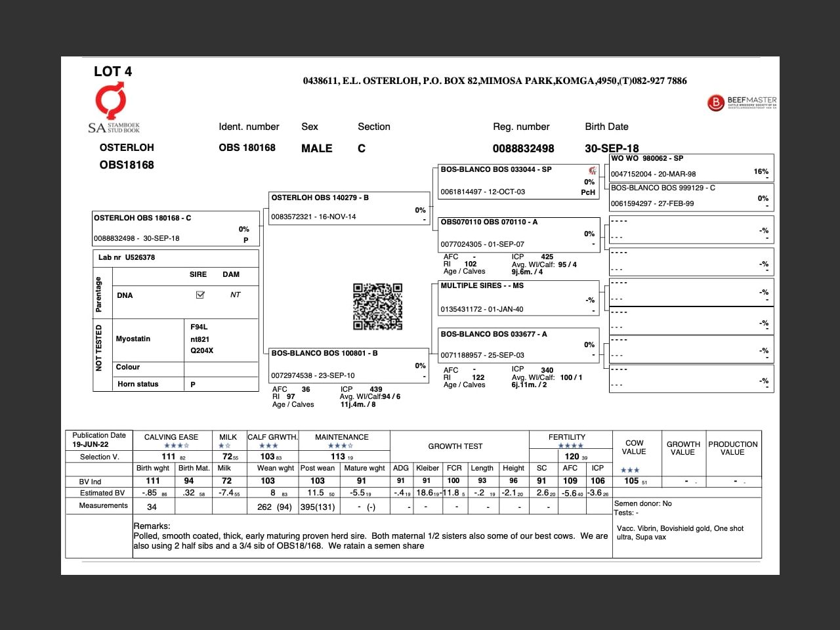Click the registration number 0088832498
The width and height of the screenshot is (840, 630).
[523, 149]
